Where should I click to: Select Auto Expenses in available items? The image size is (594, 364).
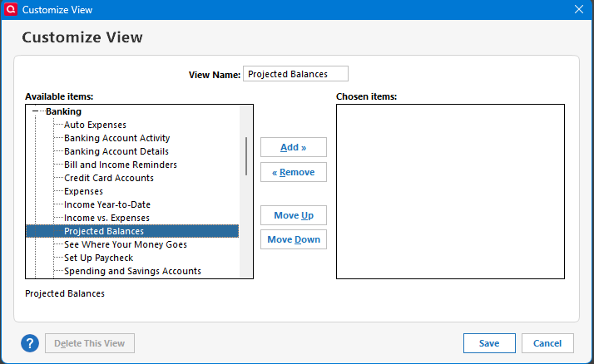(95, 125)
